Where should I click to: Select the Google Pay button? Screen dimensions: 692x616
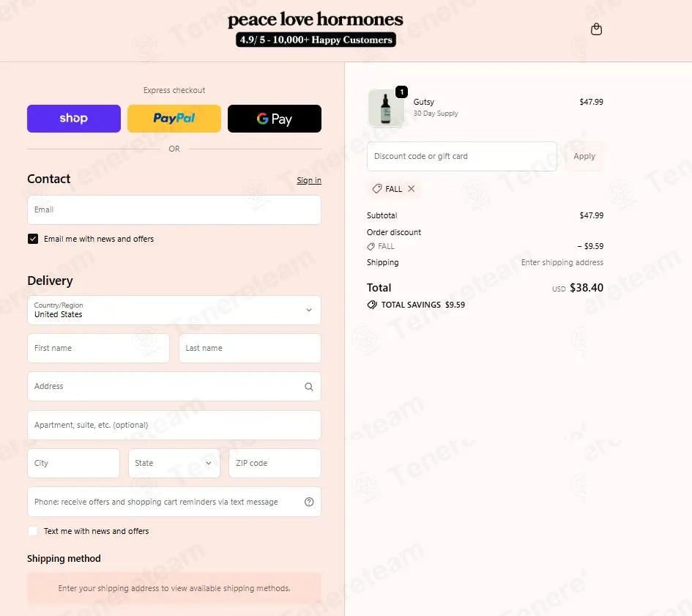[x=275, y=119]
